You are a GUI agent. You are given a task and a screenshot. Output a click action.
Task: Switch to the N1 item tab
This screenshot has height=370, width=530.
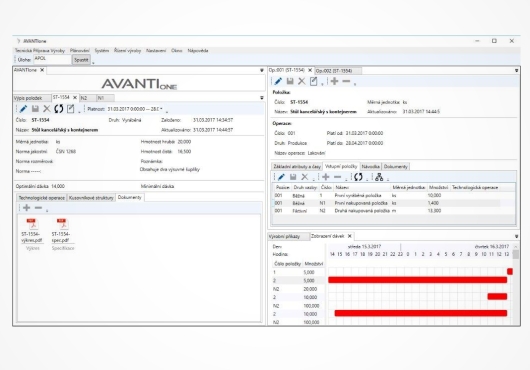[105, 98]
